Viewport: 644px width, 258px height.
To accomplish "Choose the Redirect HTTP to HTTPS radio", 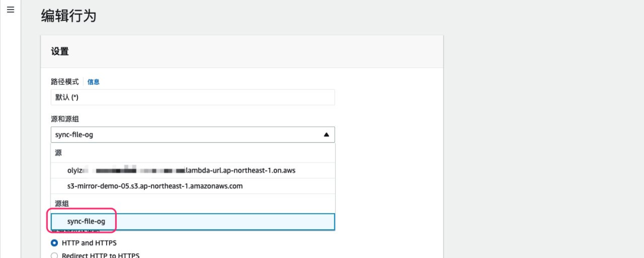I will pos(55,256).
